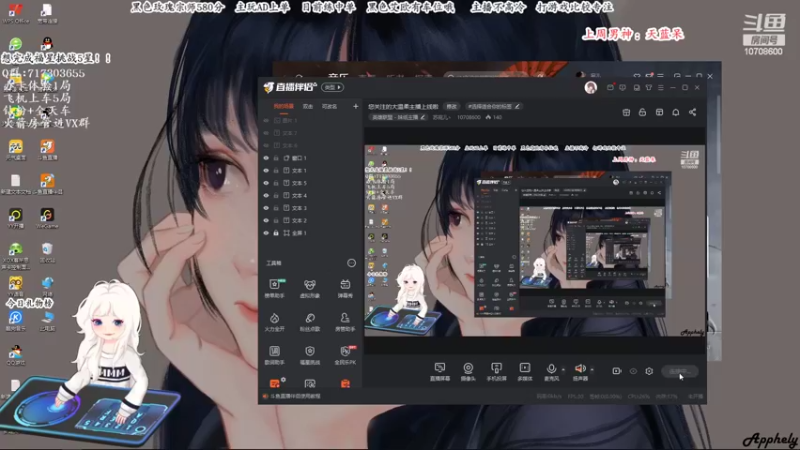Viewport: 800px width, 450px height.
Task: Edit the #选择适合你的标签 tag
Action: point(494,107)
